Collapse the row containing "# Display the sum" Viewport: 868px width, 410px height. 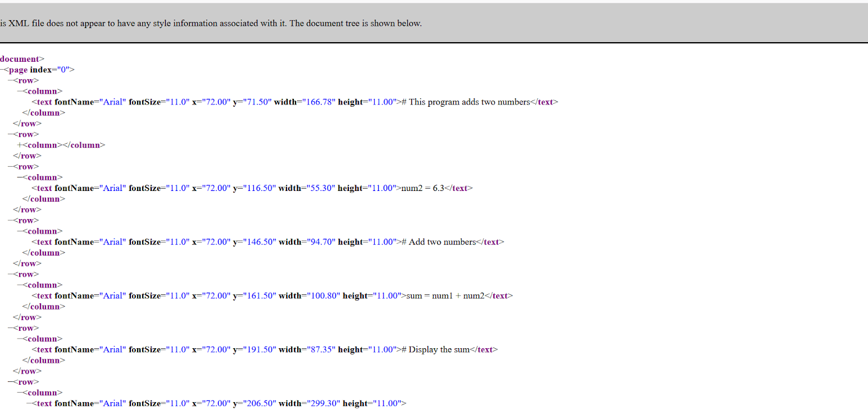(x=11, y=329)
